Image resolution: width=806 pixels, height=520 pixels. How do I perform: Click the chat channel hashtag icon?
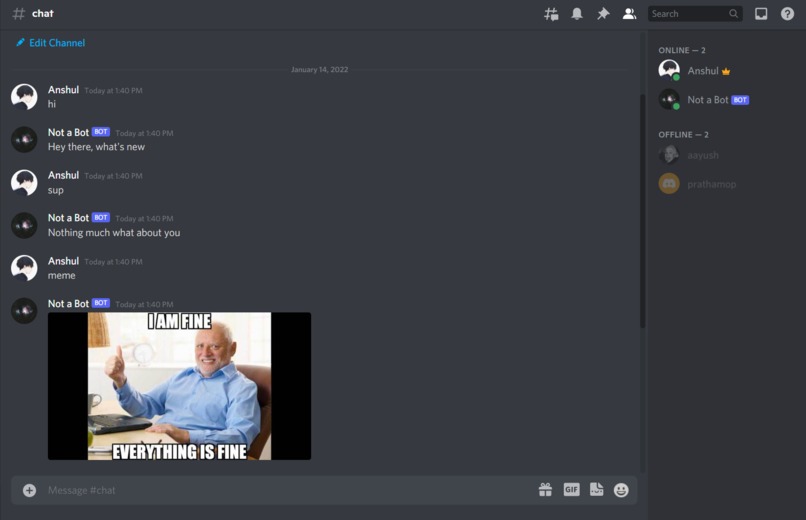tap(19, 13)
